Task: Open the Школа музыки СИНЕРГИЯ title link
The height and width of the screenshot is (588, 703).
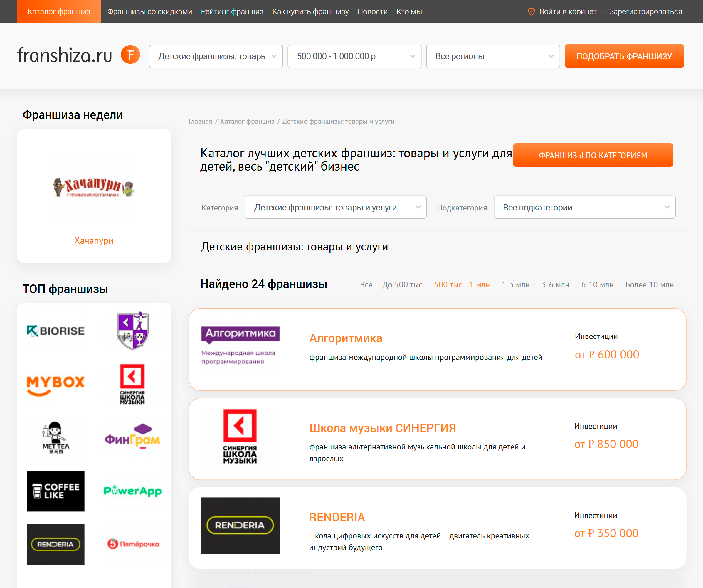Action: (x=382, y=428)
